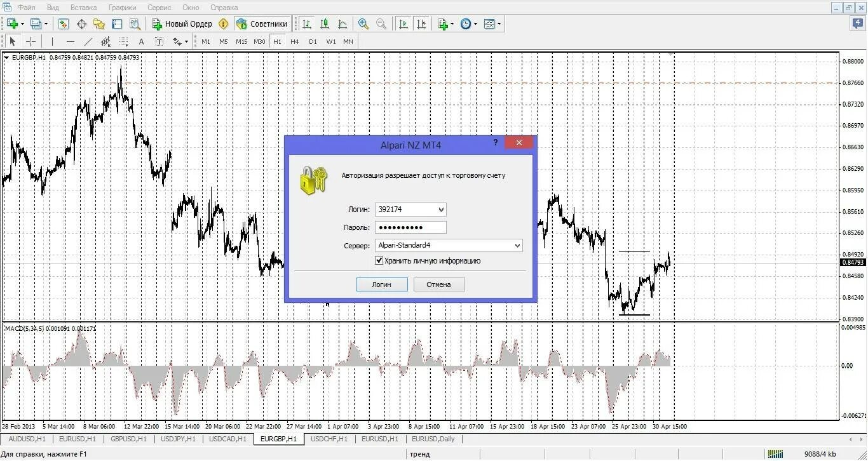868x461 pixels.
Task: Expand the Логин dropdown list
Action: (x=442, y=210)
